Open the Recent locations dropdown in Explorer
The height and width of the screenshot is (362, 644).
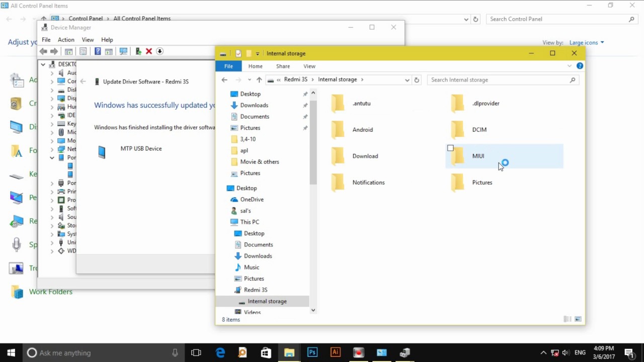pyautogui.click(x=249, y=80)
